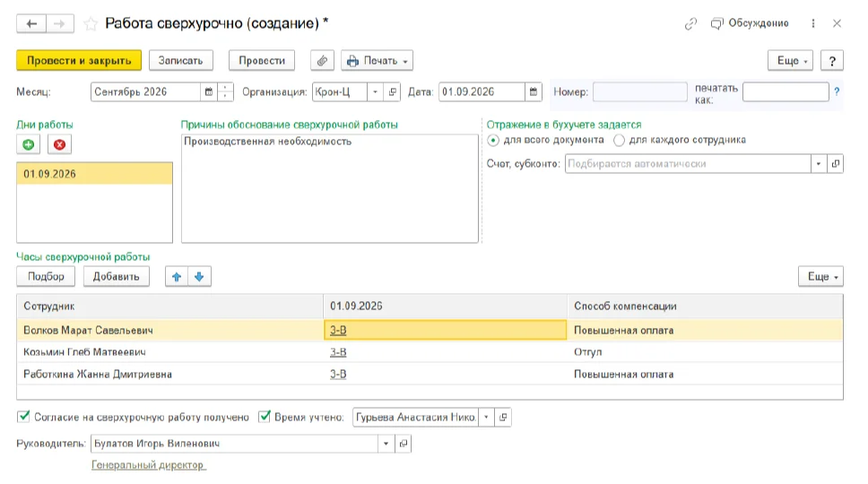The image size is (868, 484).
Task: Click the печатать как input field
Action: pyautogui.click(x=786, y=91)
